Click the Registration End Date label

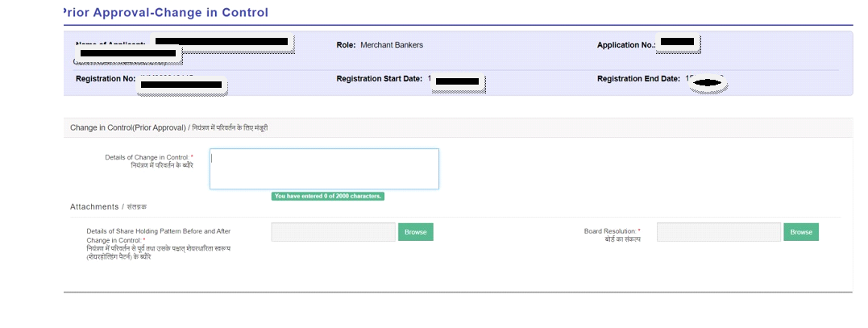(638, 79)
